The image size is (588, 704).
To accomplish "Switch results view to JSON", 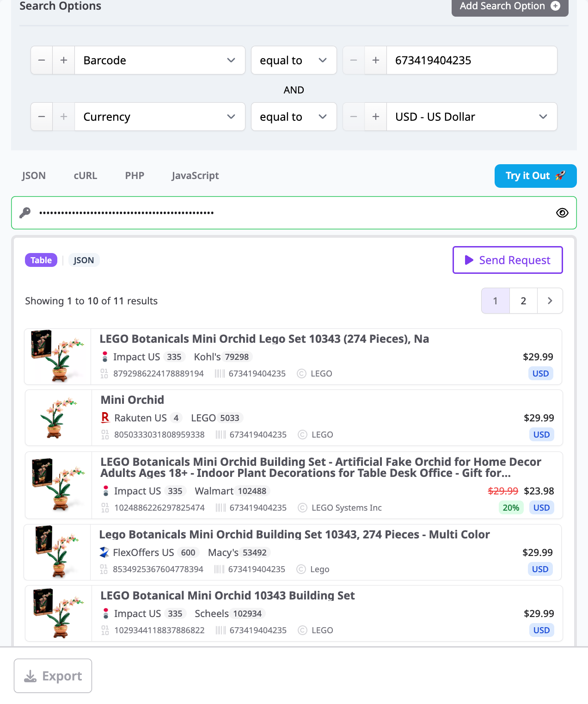I will pyautogui.click(x=84, y=260).
